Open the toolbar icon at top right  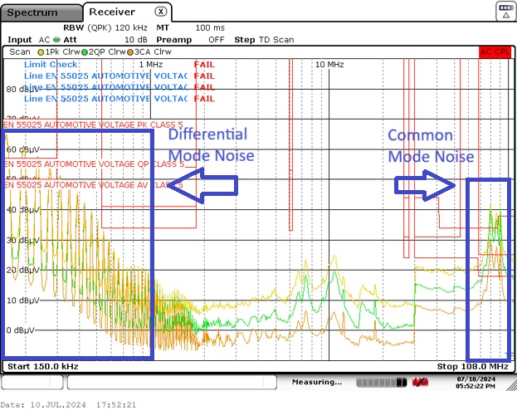505,11
